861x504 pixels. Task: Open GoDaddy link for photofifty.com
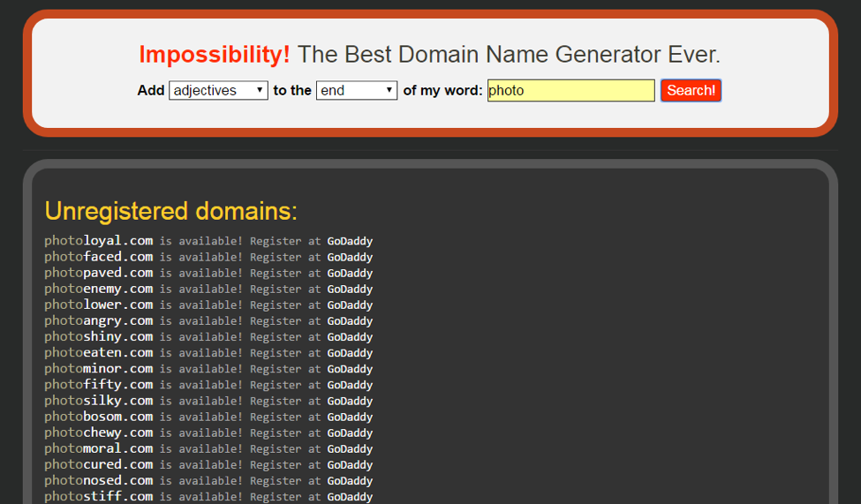[x=350, y=385]
